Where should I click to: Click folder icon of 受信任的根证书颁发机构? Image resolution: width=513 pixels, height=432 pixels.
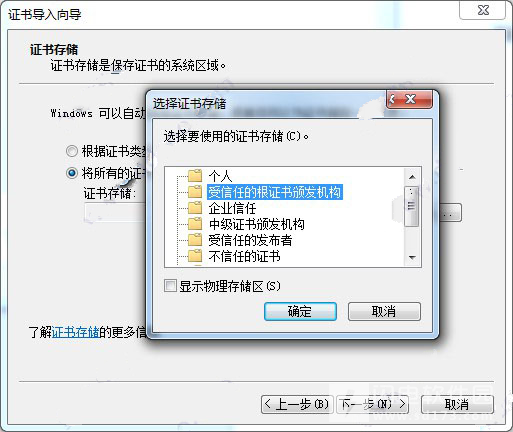(x=195, y=192)
